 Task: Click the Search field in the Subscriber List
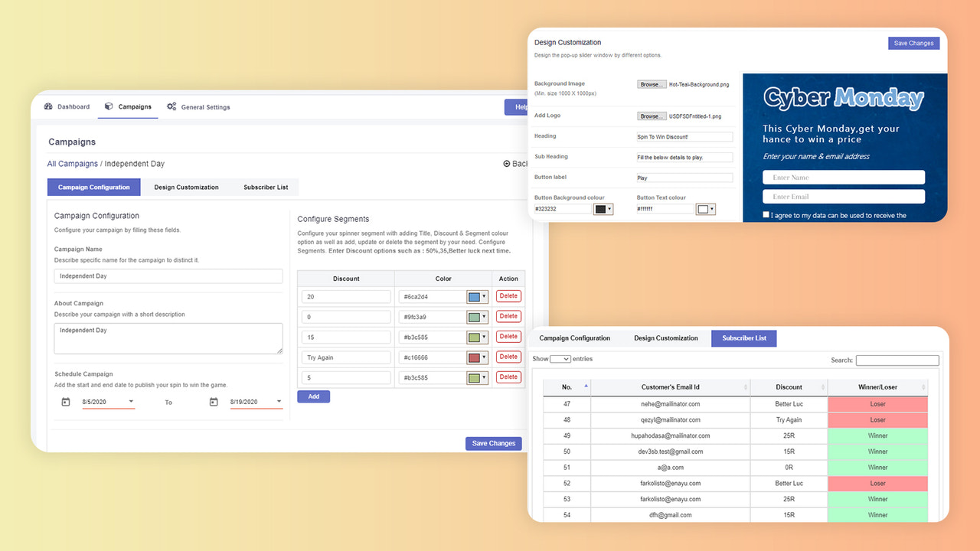click(897, 360)
